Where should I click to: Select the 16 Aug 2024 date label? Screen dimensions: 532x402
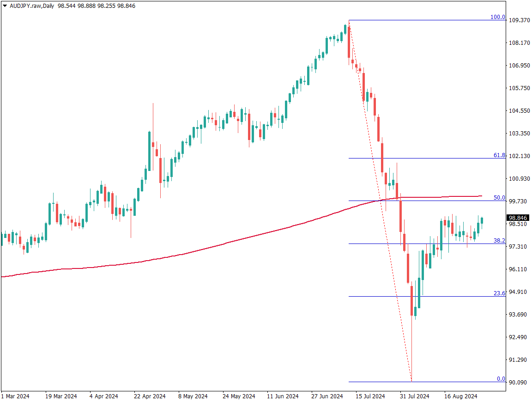tap(460, 396)
